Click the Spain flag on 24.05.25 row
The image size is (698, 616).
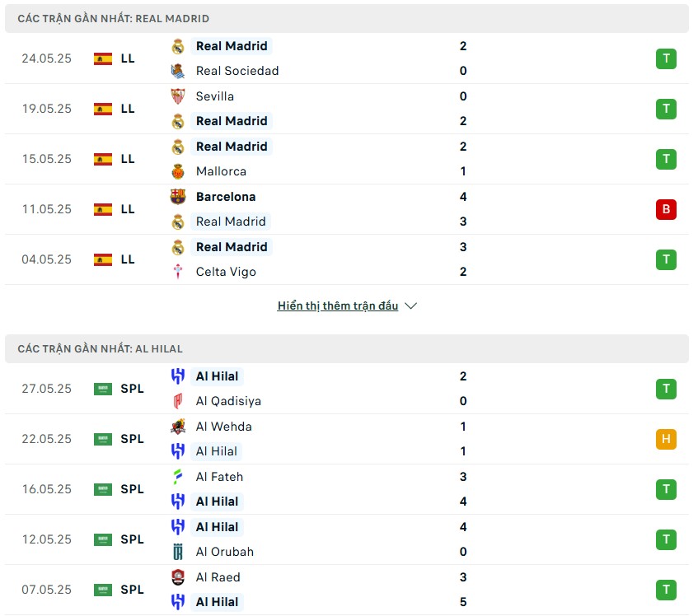[103, 58]
